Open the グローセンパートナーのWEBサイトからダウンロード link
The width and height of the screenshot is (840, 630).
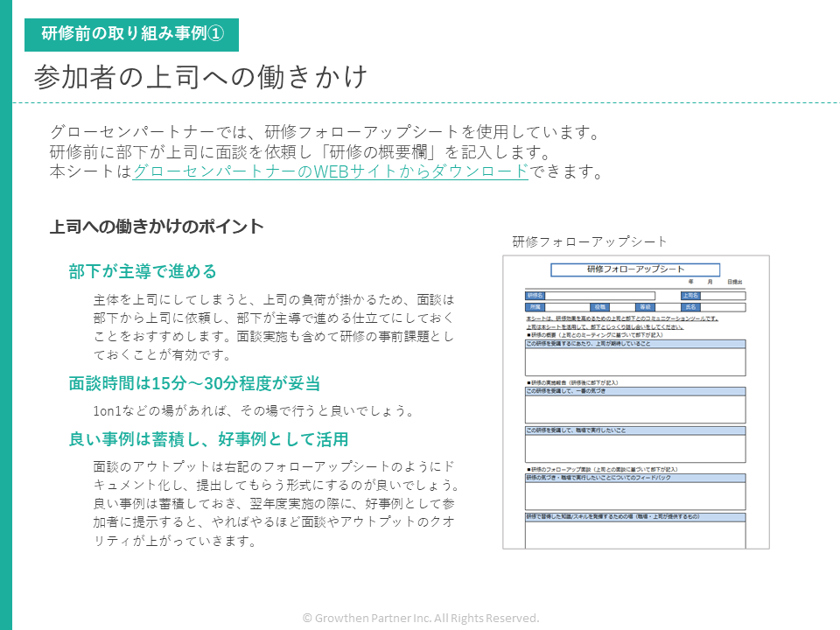click(330, 171)
